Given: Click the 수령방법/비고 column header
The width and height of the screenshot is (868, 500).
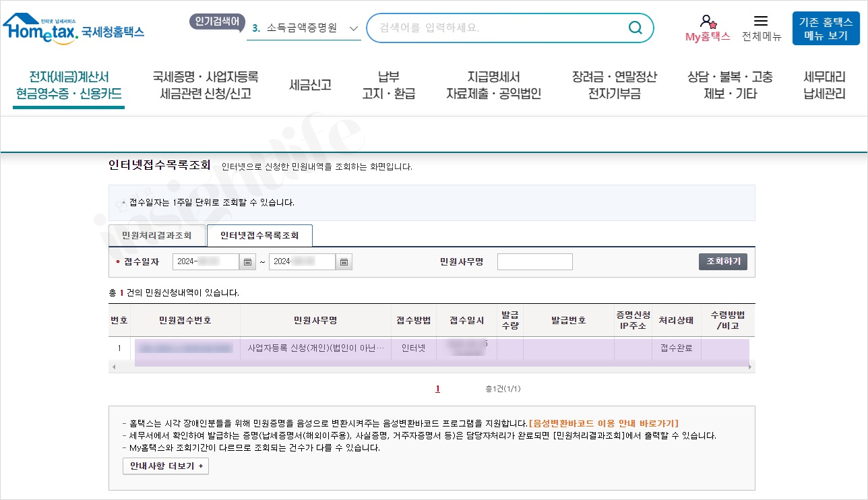Looking at the screenshot, I should (x=728, y=320).
